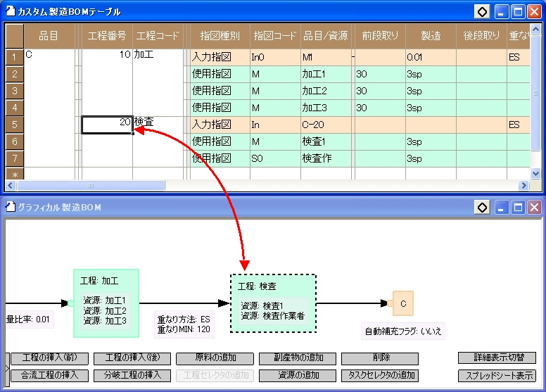The image size is (546, 392).
Task: Click the select-all corner cell of the table
Action: coord(15,36)
